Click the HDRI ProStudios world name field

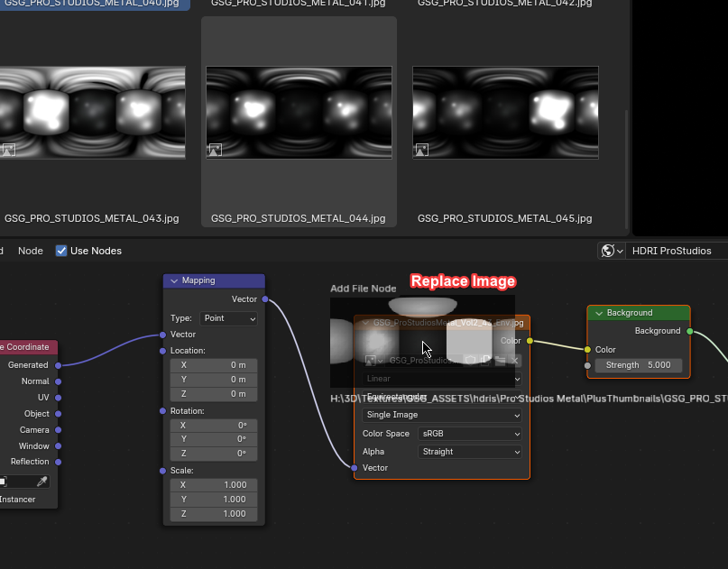[677, 251]
